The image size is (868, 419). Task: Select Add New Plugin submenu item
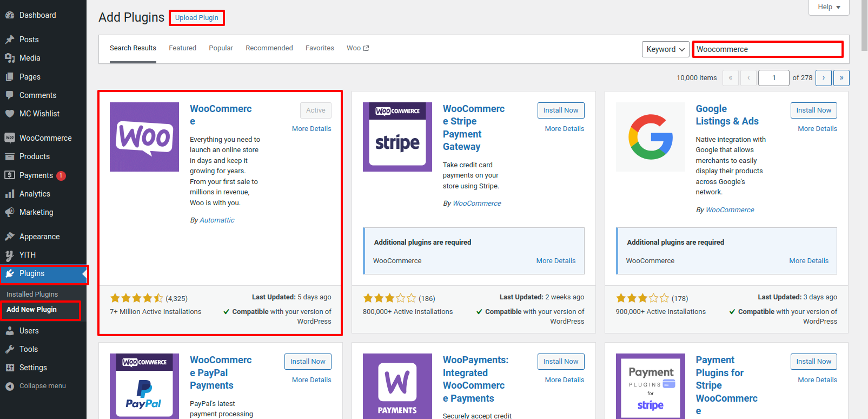(x=31, y=310)
